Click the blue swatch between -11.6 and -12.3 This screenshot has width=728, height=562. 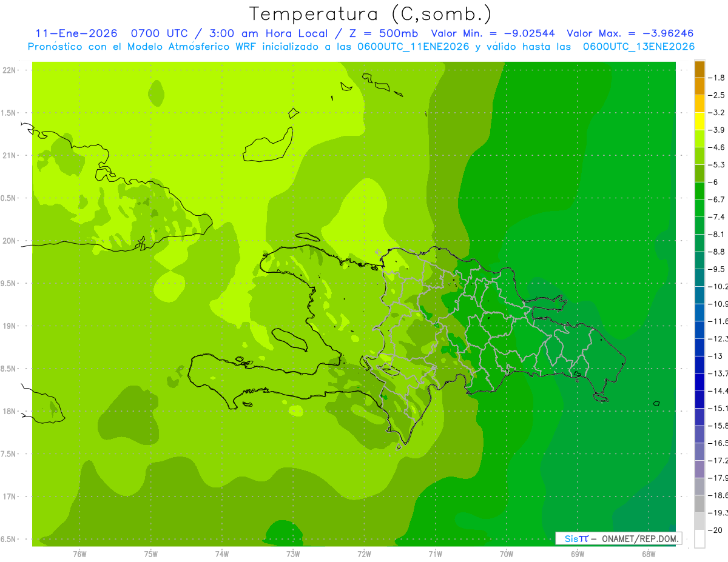[699, 330]
